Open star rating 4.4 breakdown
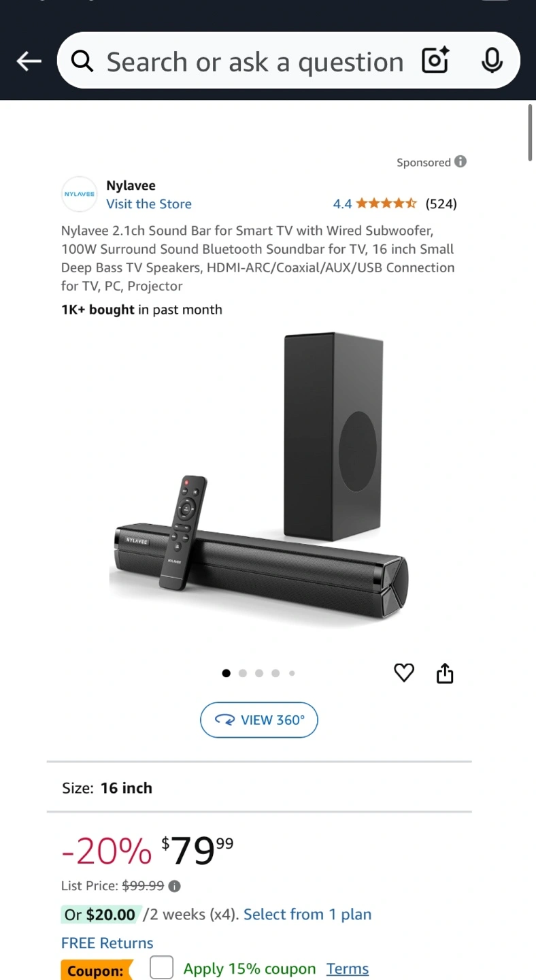Screen dimensions: 536x980 (x=395, y=203)
